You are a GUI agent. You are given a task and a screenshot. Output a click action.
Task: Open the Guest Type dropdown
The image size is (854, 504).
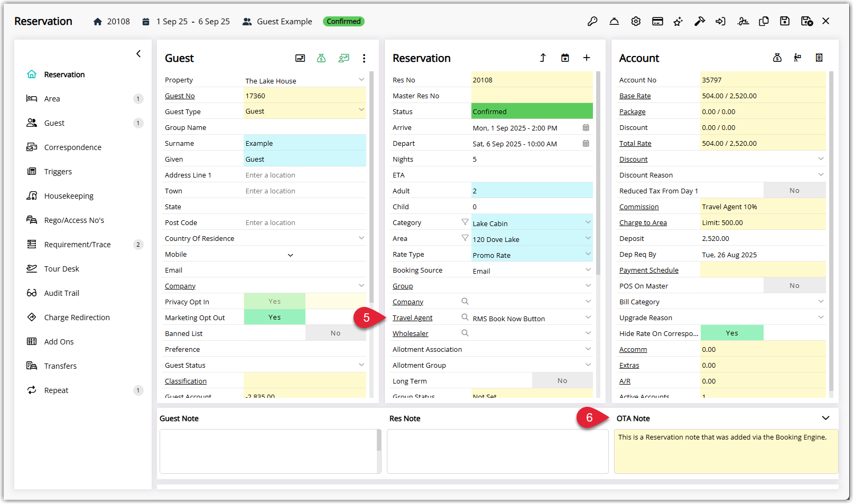(361, 110)
